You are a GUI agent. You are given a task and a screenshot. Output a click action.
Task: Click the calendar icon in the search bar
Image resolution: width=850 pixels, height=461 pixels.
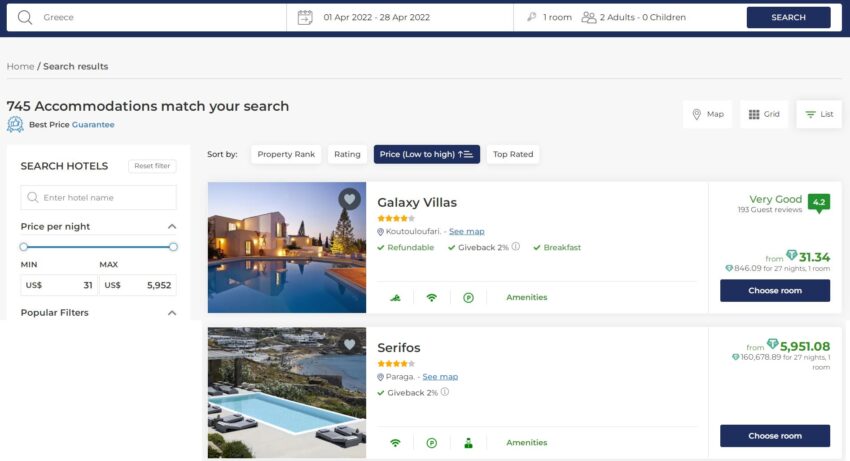pos(305,17)
